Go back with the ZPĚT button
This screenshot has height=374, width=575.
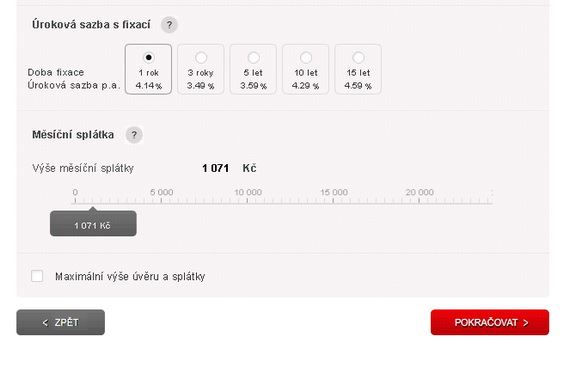pyautogui.click(x=61, y=322)
